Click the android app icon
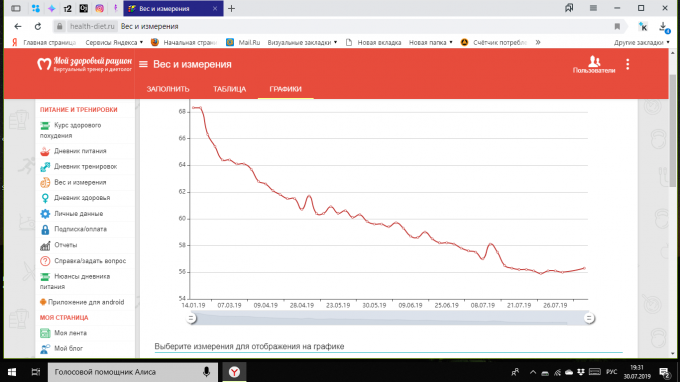Screen dimensions: 680x382 pyautogui.click(x=43, y=302)
